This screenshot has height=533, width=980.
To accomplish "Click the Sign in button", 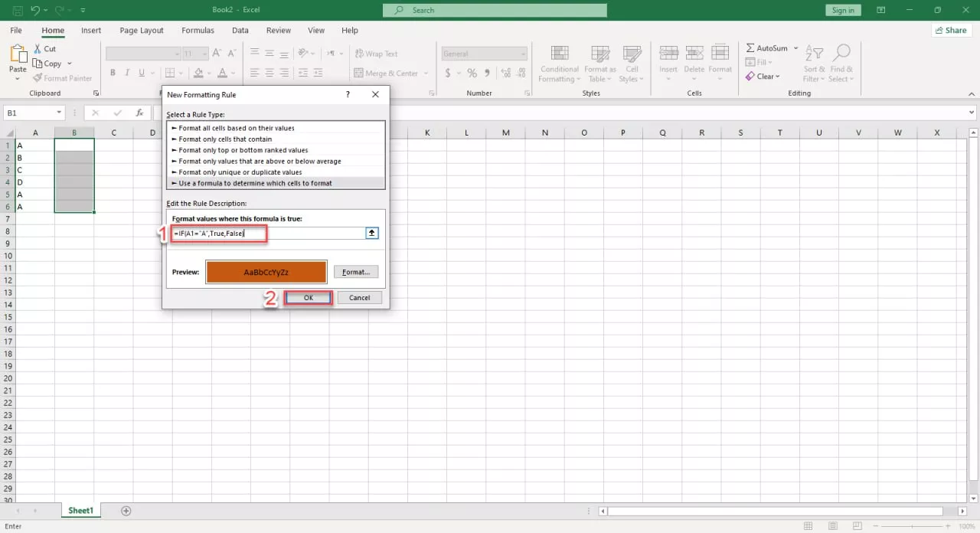I will point(843,10).
